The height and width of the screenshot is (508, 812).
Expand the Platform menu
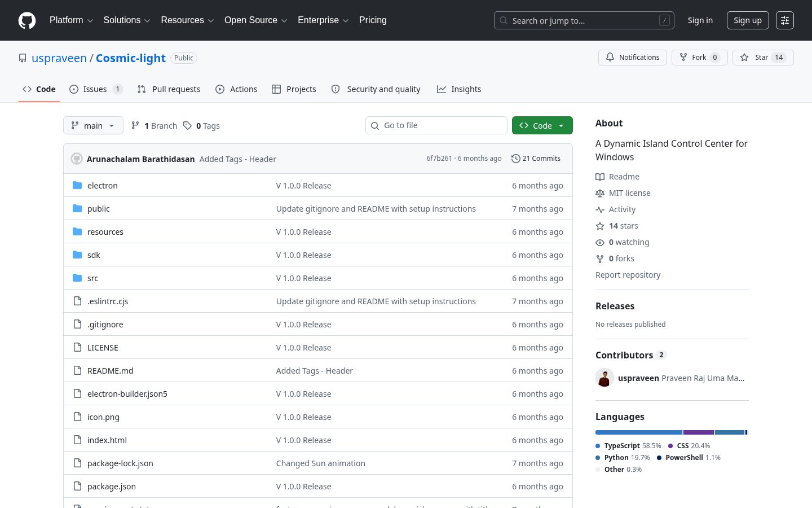72,20
